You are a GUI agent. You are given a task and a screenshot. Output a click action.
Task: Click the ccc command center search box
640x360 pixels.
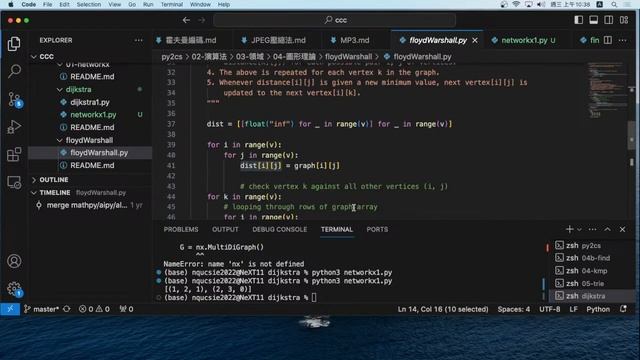(x=335, y=20)
